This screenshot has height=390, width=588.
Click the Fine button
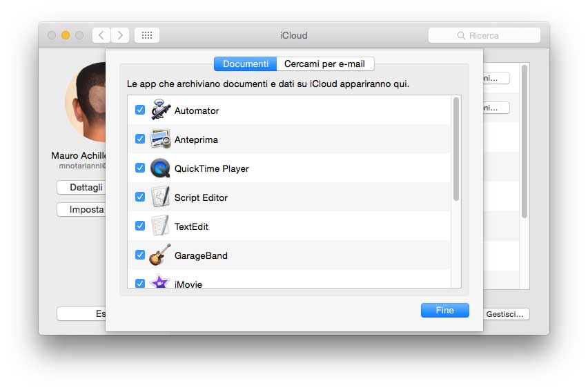click(x=444, y=310)
